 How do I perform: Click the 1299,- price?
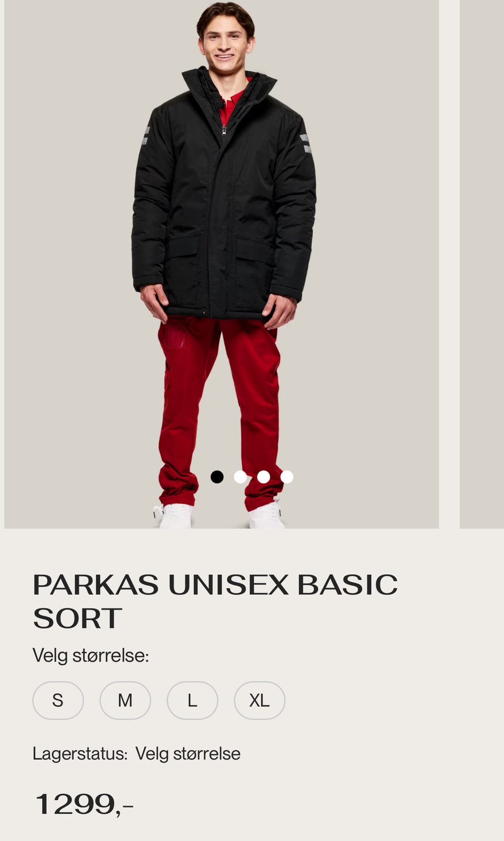[x=84, y=804]
